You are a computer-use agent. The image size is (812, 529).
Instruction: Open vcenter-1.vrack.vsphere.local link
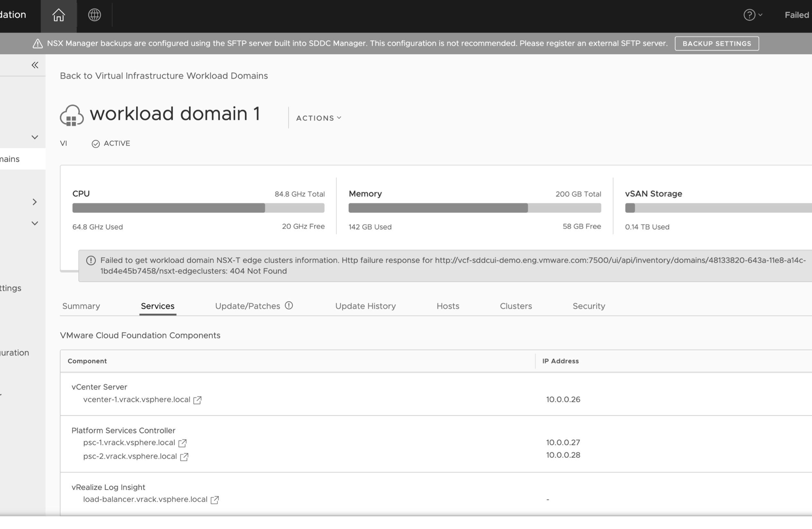137,399
